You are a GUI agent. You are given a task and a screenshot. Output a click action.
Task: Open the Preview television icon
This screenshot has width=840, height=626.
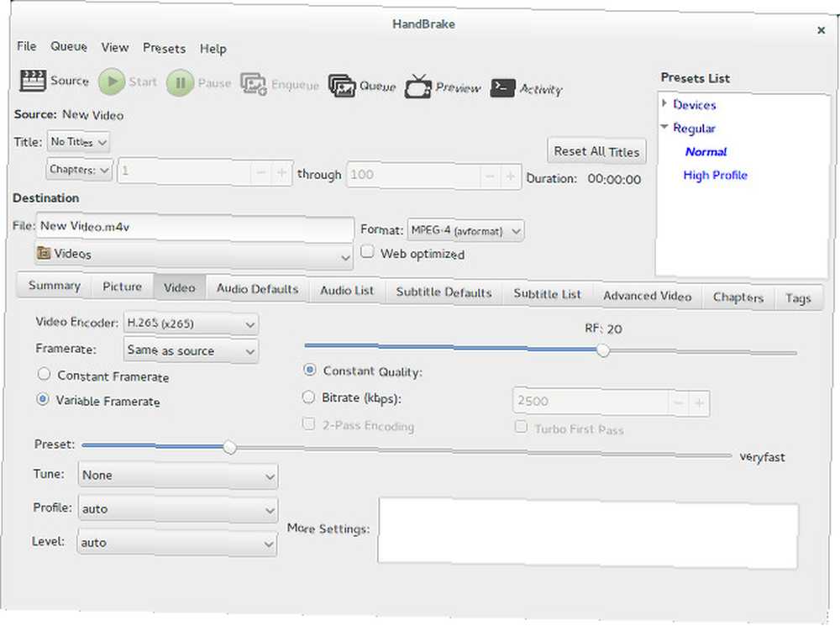click(x=417, y=87)
